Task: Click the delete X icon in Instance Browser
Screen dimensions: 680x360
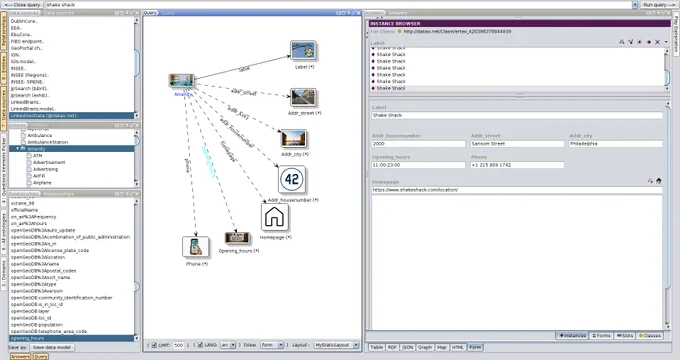Action: 657,42
